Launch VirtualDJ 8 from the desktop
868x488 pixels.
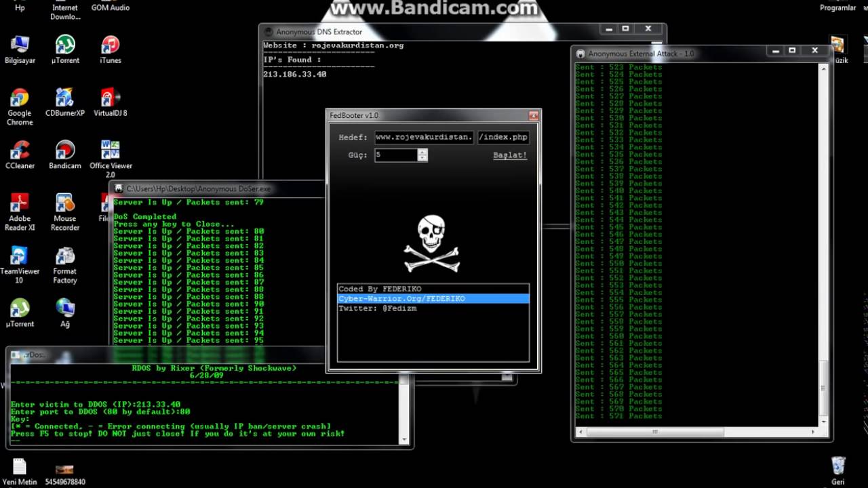[x=110, y=102]
